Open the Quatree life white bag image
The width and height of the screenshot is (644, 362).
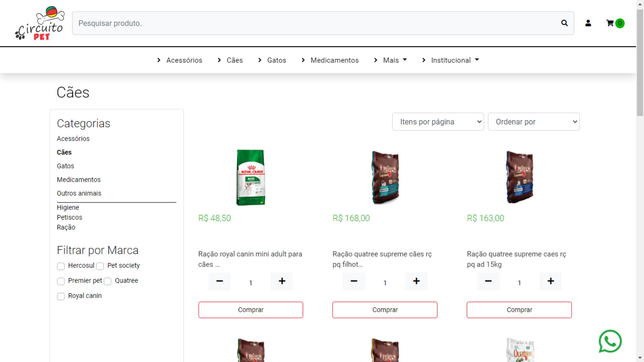(x=520, y=350)
